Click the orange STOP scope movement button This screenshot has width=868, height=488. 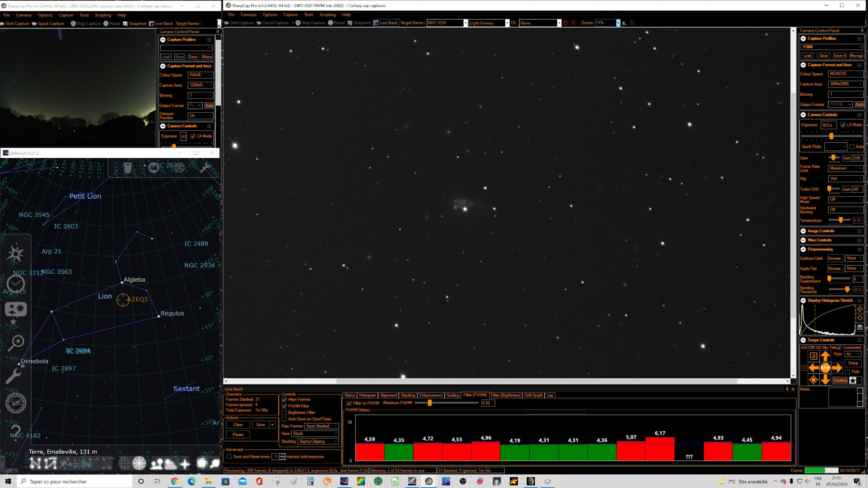coord(825,368)
